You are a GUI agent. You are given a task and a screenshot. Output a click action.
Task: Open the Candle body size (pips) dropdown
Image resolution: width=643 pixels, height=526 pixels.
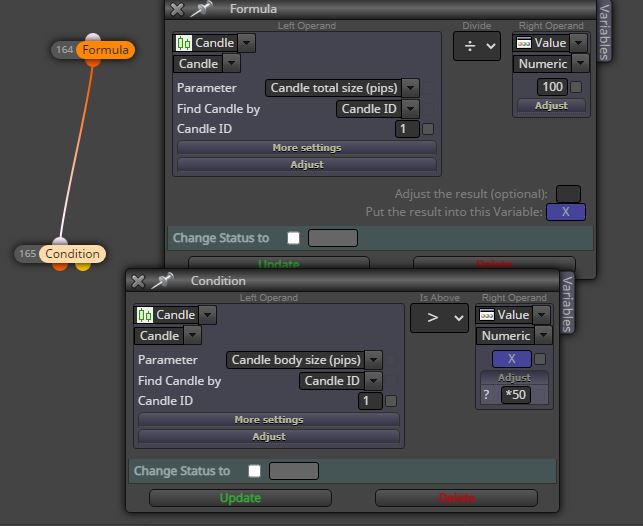[374, 360]
